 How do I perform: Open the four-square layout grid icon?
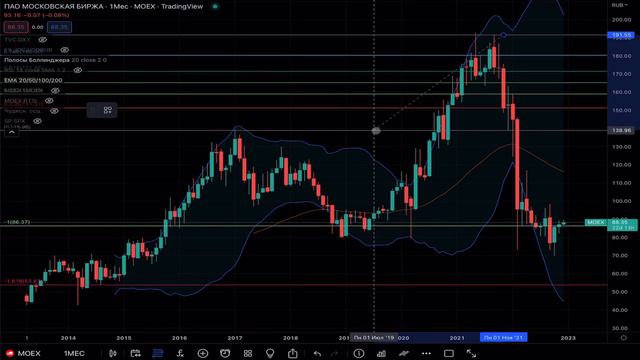[247, 353]
